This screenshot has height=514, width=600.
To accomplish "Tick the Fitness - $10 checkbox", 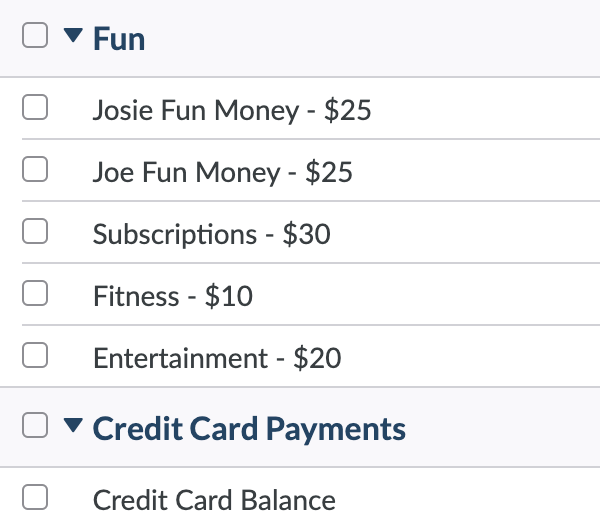I will [35, 293].
